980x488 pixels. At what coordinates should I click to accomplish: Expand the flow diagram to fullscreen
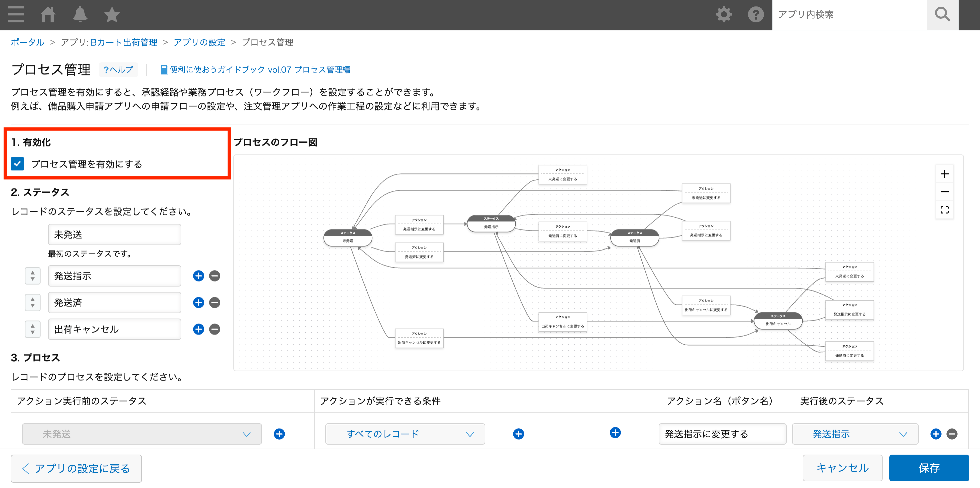(x=945, y=210)
